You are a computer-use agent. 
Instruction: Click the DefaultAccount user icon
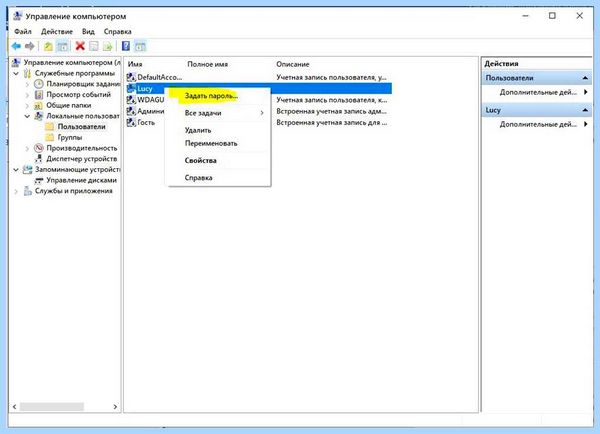131,77
